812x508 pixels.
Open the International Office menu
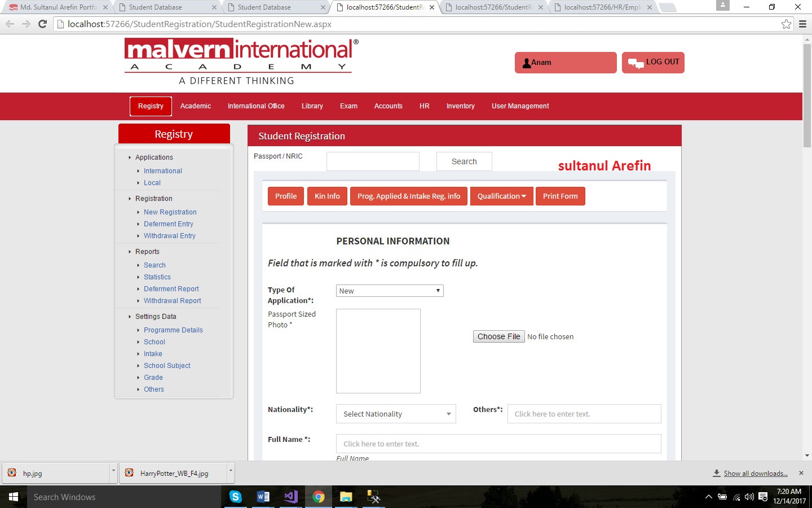[256, 106]
